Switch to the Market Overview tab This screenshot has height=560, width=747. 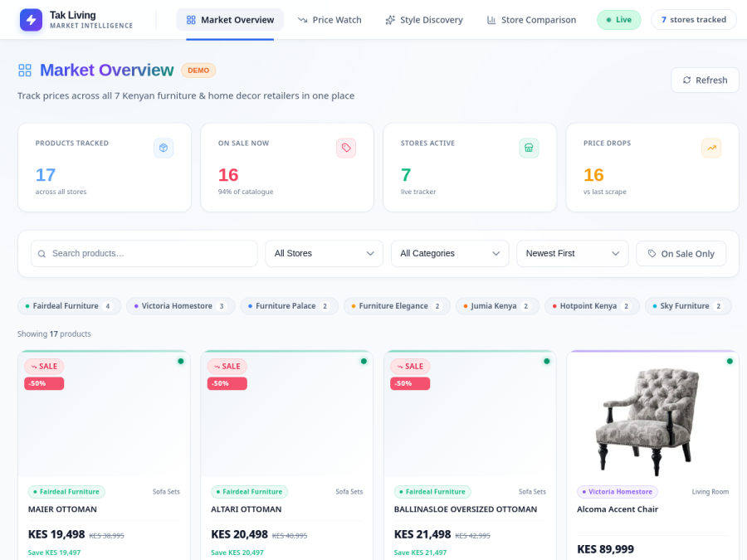coord(230,20)
